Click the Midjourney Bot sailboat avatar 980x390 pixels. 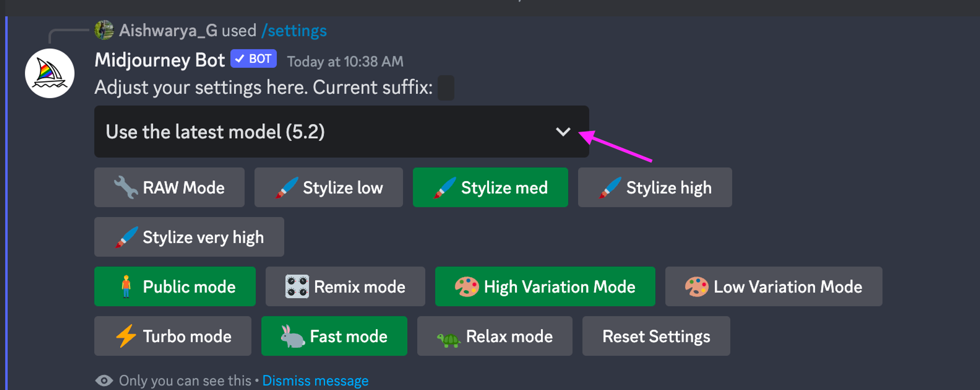(49, 74)
